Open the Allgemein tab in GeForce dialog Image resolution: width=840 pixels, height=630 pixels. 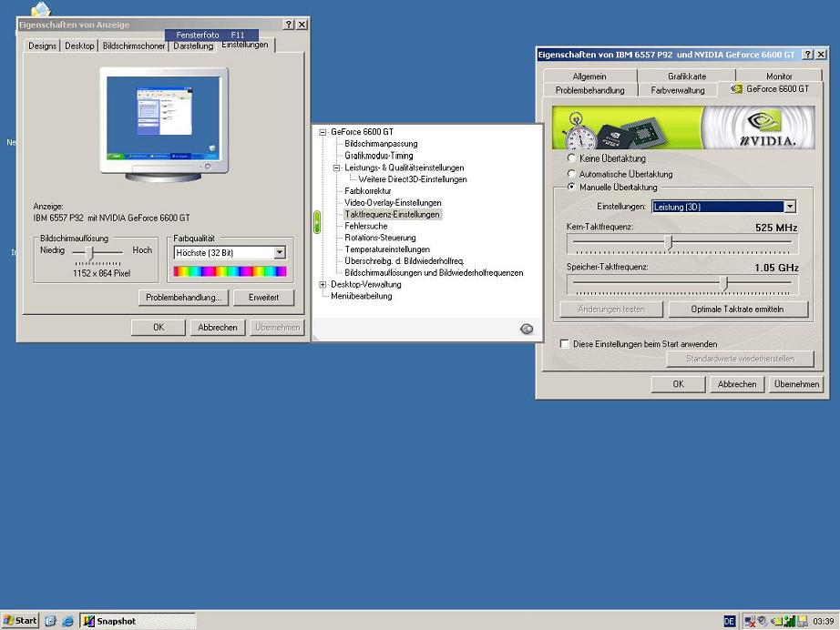pos(589,76)
